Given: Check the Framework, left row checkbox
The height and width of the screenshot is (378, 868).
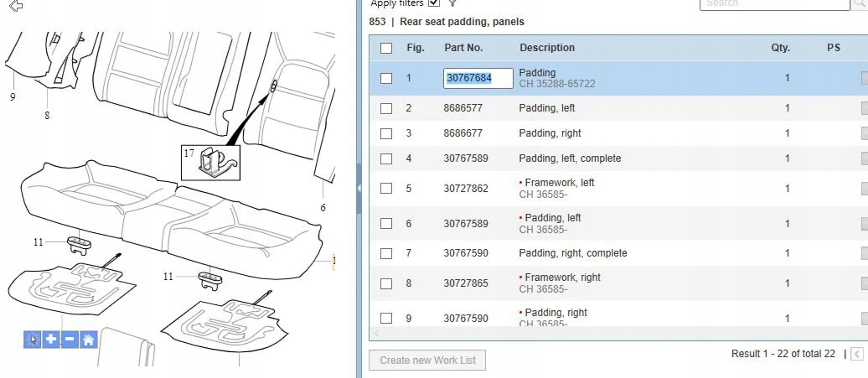Looking at the screenshot, I should click(x=386, y=188).
